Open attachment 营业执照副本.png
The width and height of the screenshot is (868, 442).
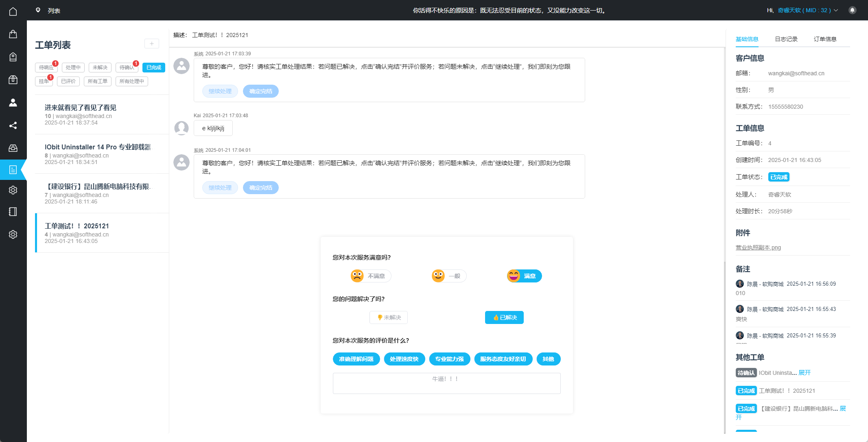(758, 247)
